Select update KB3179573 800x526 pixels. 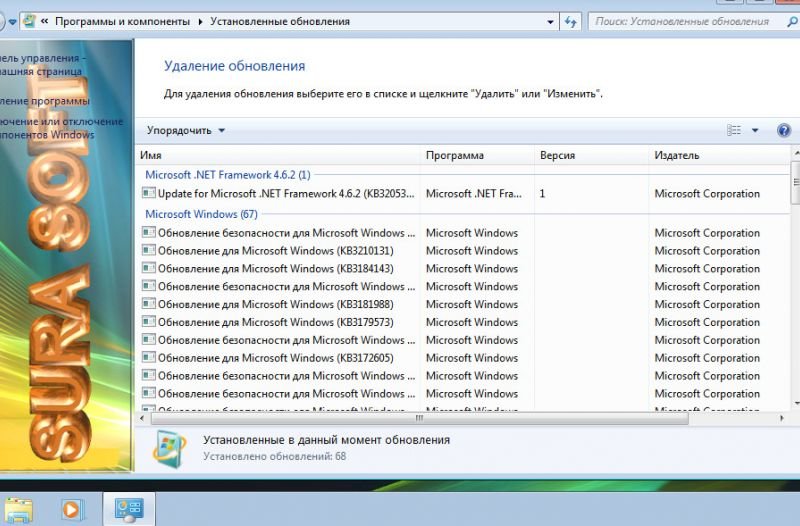click(463, 322)
